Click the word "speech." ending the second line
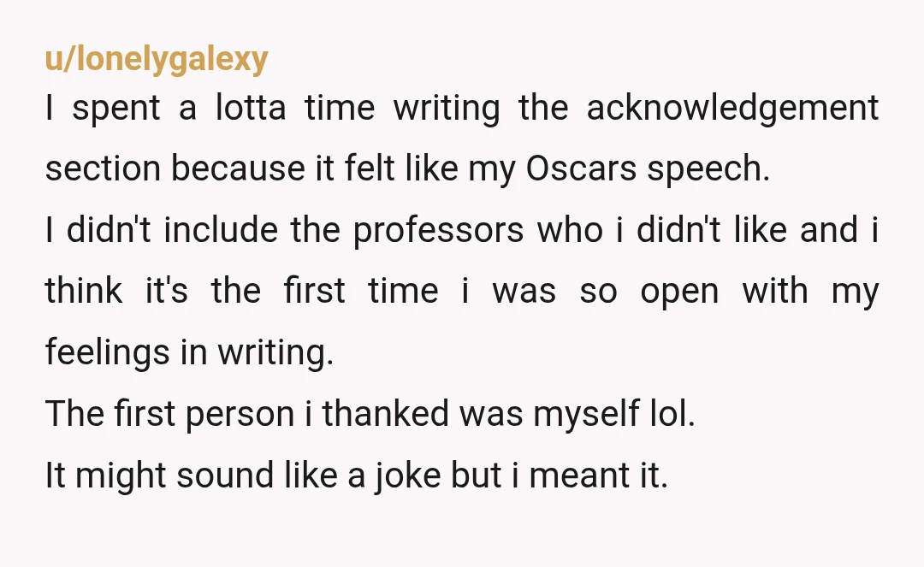Viewport: 924px width, 567px height. (x=708, y=170)
